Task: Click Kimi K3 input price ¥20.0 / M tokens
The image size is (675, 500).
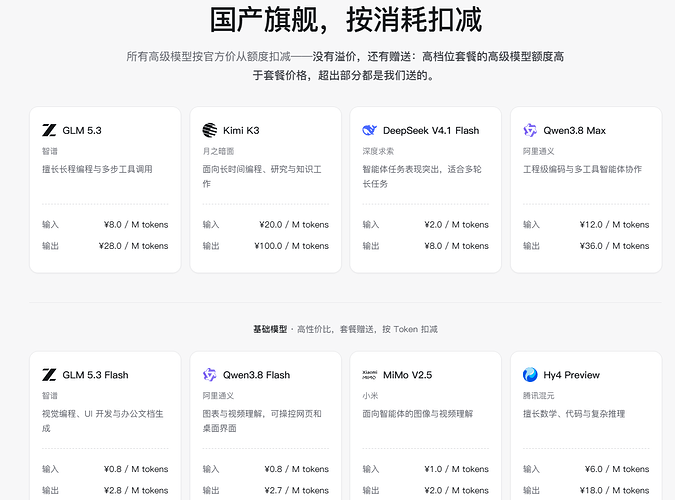Action: point(294,224)
